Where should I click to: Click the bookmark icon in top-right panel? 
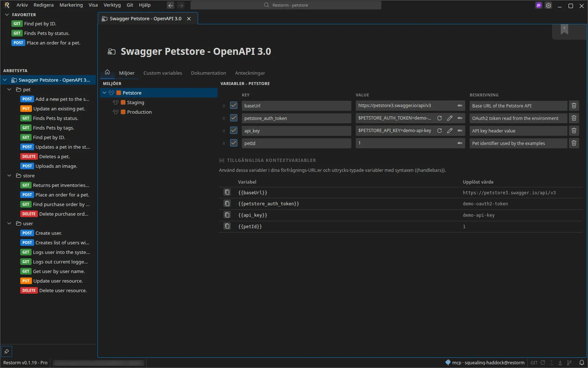click(564, 30)
